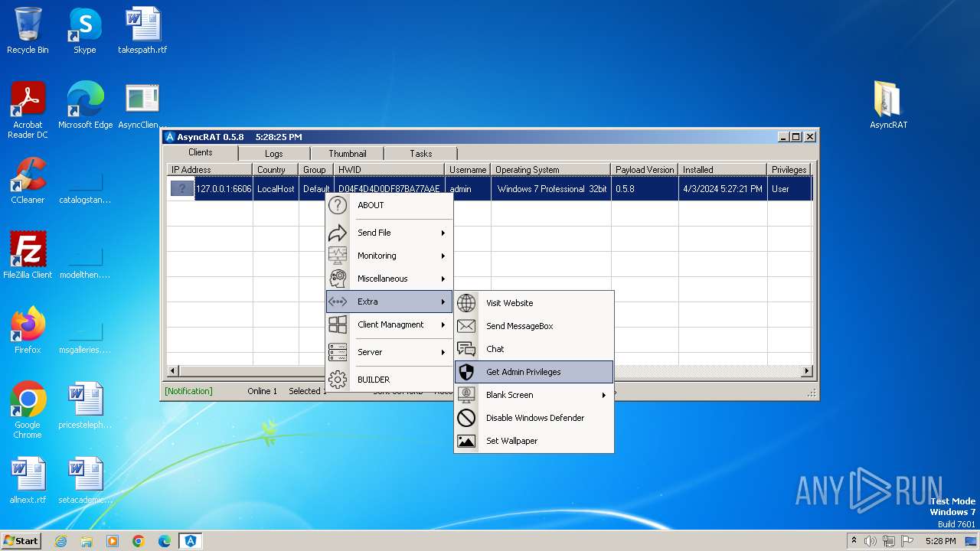Expand the Server submenu arrow
980x551 pixels.
[443, 352]
